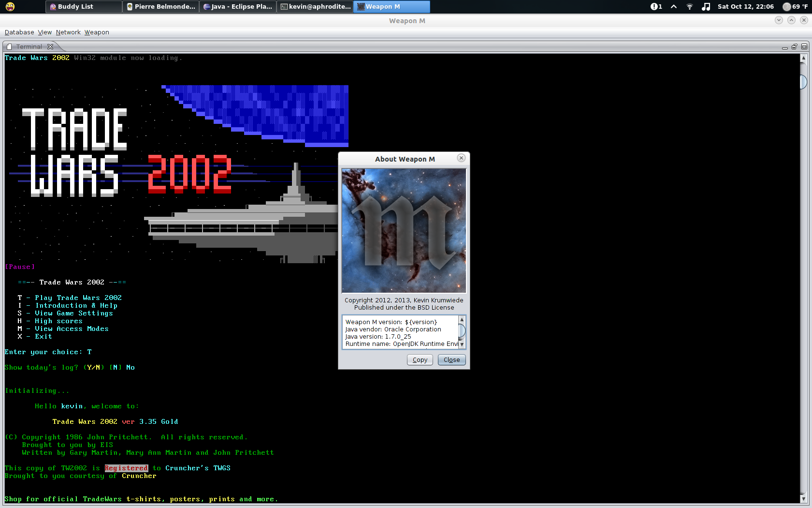Expand hidden system tray icons with the up arrow
The width and height of the screenshot is (812, 508).
tap(673, 7)
